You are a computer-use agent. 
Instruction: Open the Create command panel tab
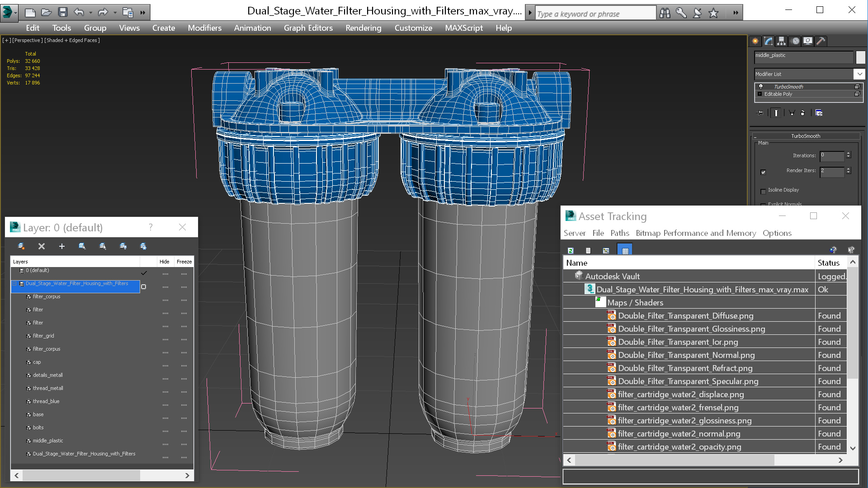point(755,41)
